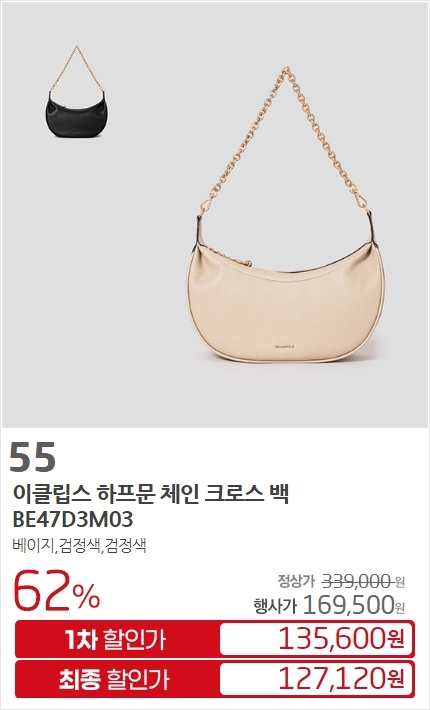Click the event price 169,500원

(354, 605)
